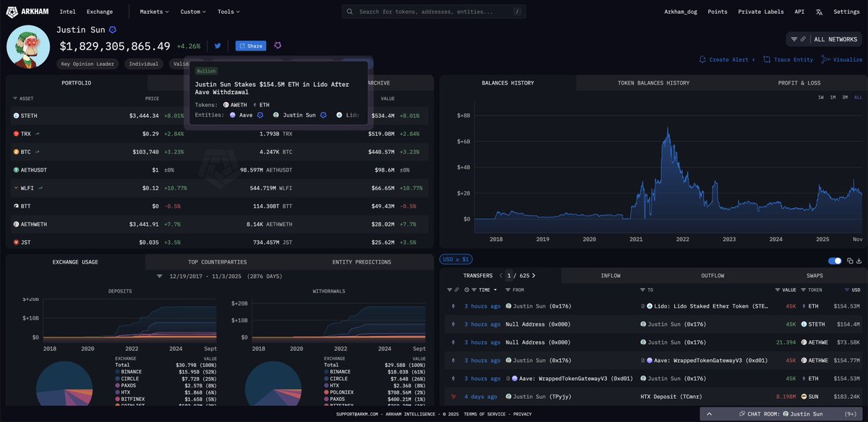Switch to the Token Balances History tab
Viewport: 868px width, 422px height.
pos(653,83)
